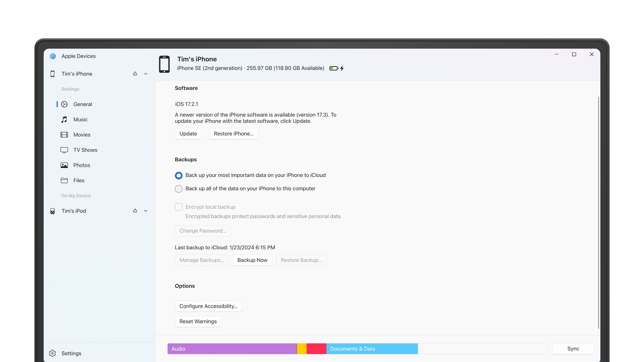Collapse the Tim's iPhone sidebar section
This screenshot has width=644, height=362.
click(146, 73)
